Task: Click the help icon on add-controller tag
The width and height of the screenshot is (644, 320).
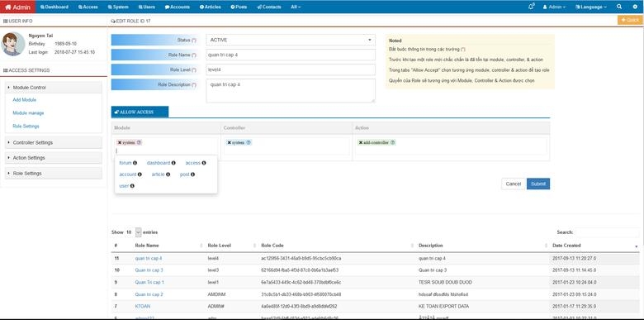Action: tap(393, 143)
